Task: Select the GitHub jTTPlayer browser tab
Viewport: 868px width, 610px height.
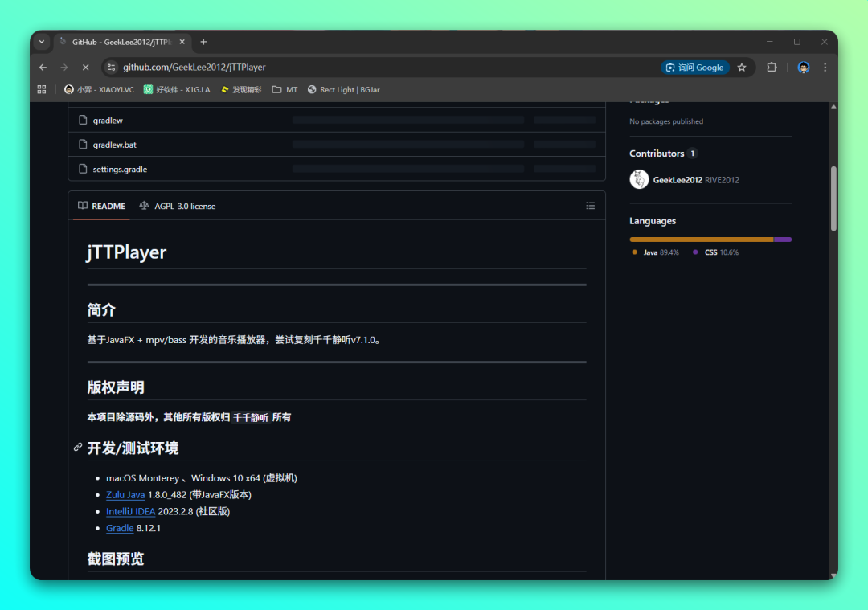Action: tap(121, 42)
